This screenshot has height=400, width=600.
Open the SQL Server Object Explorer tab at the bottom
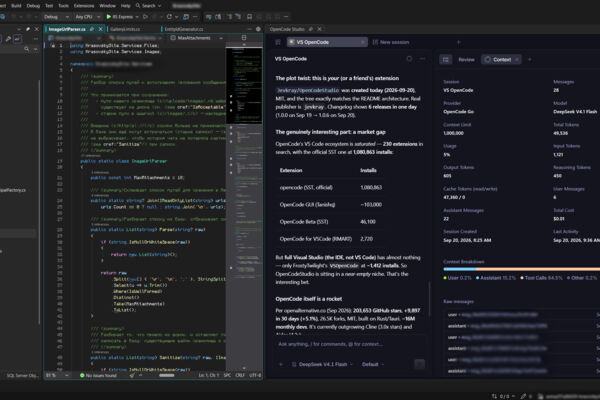[x=22, y=376]
